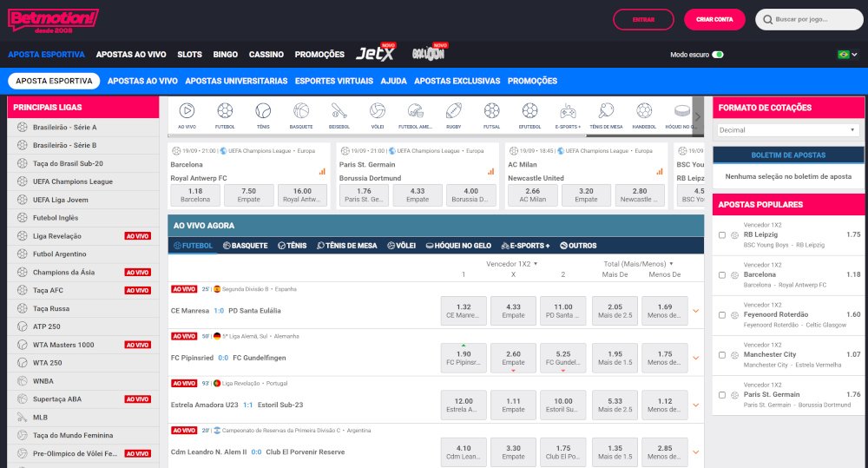This screenshot has width=868, height=468.
Task: Select the Tênis icon in sports carousel
Action: pyautogui.click(x=263, y=111)
